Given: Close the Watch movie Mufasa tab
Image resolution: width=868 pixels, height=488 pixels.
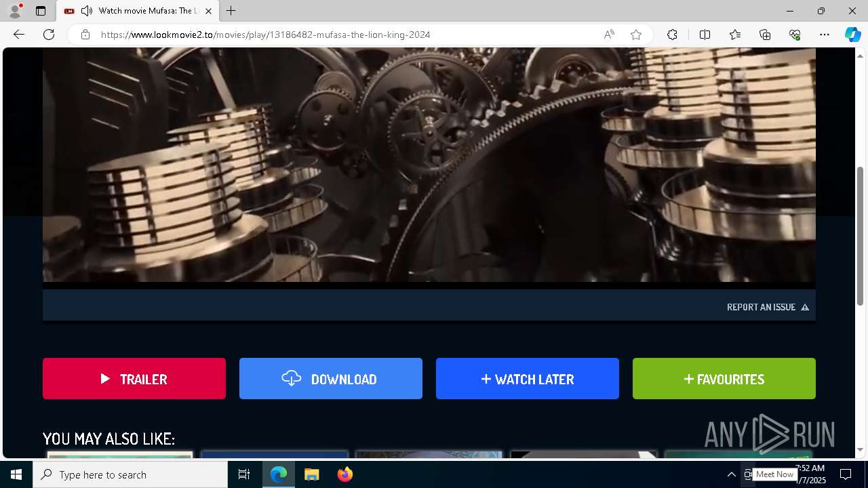Looking at the screenshot, I should pos(208,11).
